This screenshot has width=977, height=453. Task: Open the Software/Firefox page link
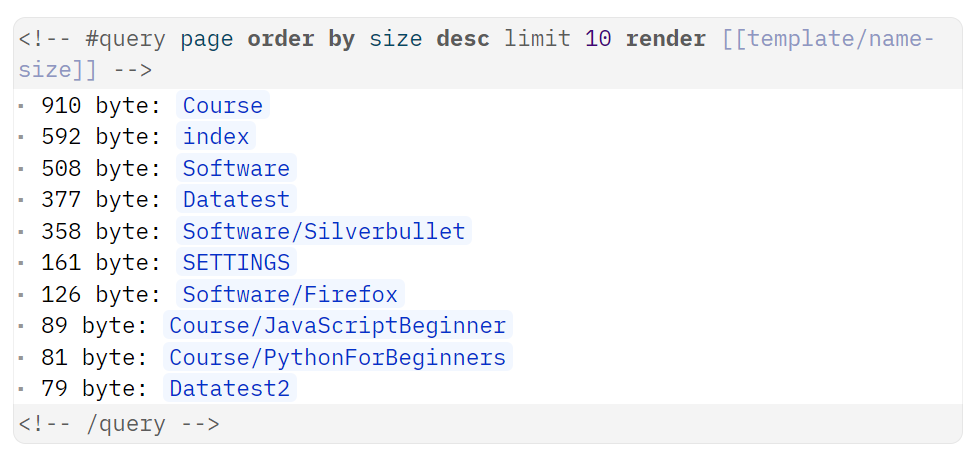(x=290, y=295)
